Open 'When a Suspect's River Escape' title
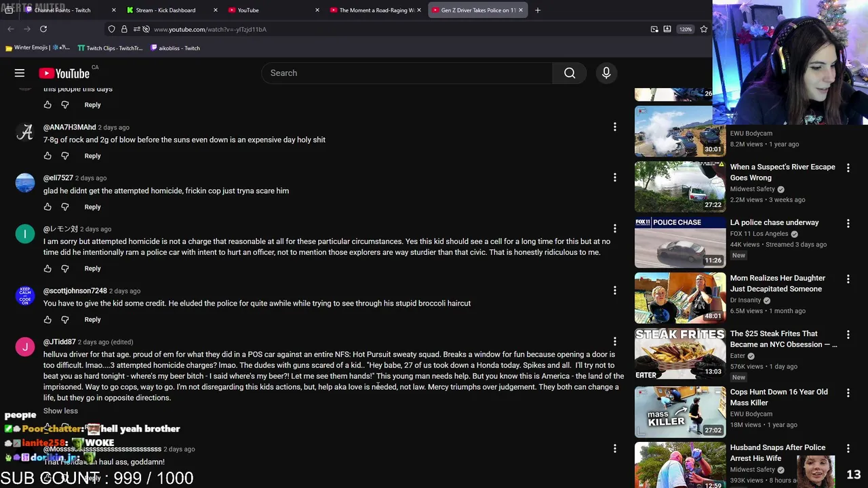This screenshot has height=488, width=868. pyautogui.click(x=783, y=172)
